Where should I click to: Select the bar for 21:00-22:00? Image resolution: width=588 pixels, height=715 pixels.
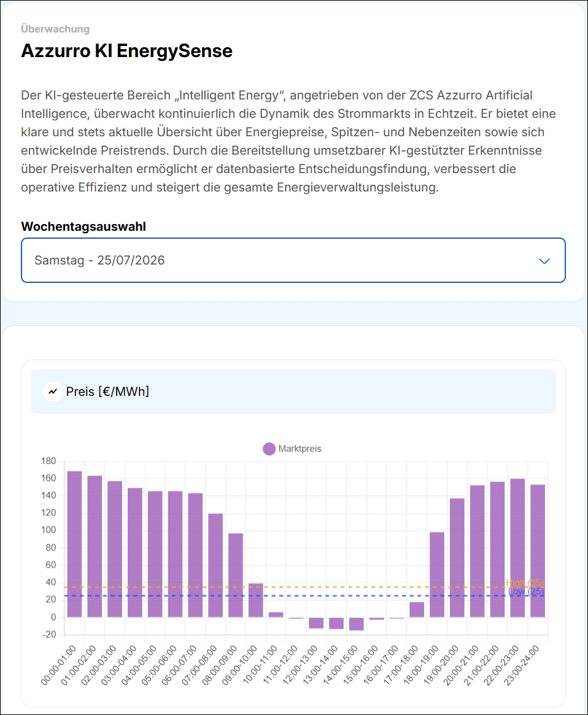click(x=497, y=549)
